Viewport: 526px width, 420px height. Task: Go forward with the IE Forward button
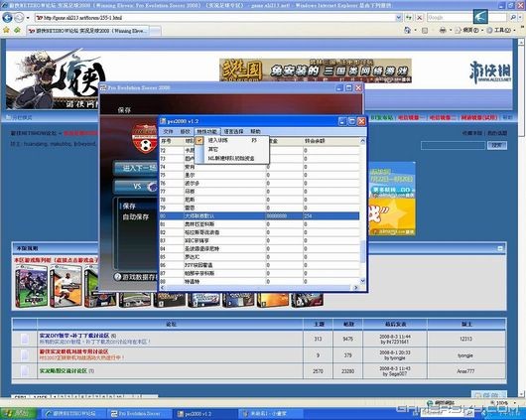[19, 18]
